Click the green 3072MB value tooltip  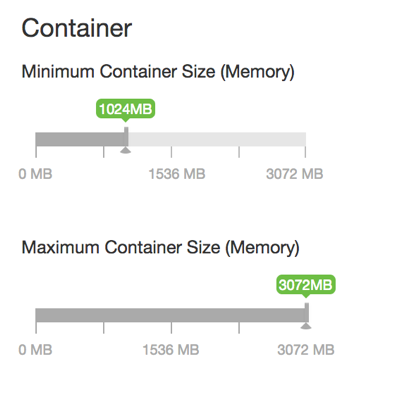click(x=306, y=285)
